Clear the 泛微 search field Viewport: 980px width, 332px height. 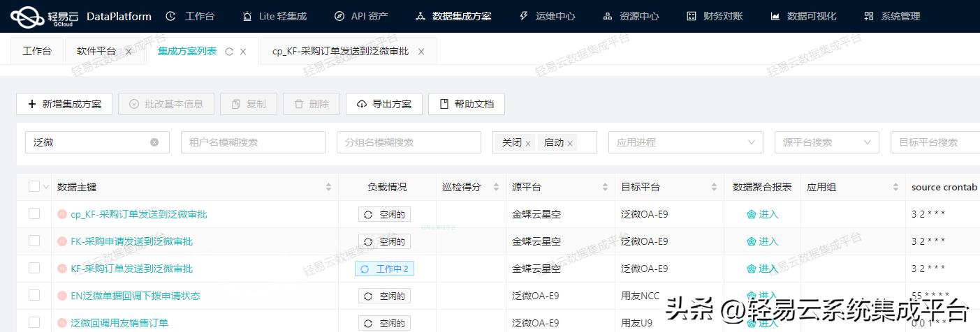(x=154, y=142)
